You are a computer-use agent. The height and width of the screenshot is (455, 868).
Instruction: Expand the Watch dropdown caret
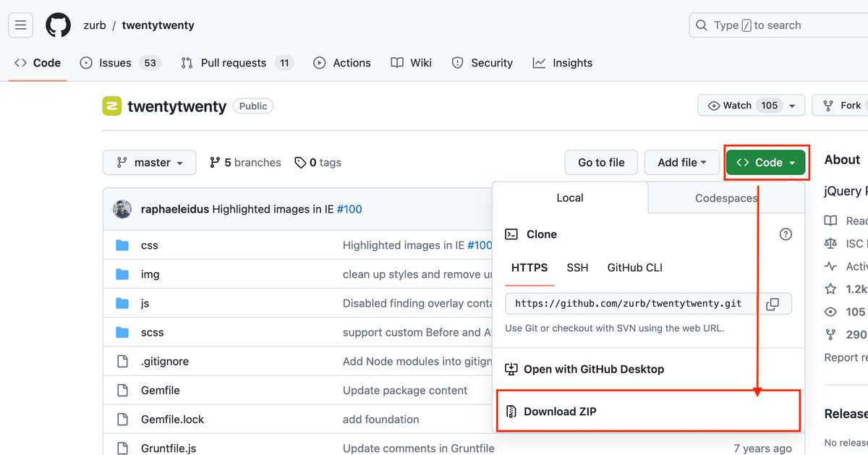coord(793,106)
